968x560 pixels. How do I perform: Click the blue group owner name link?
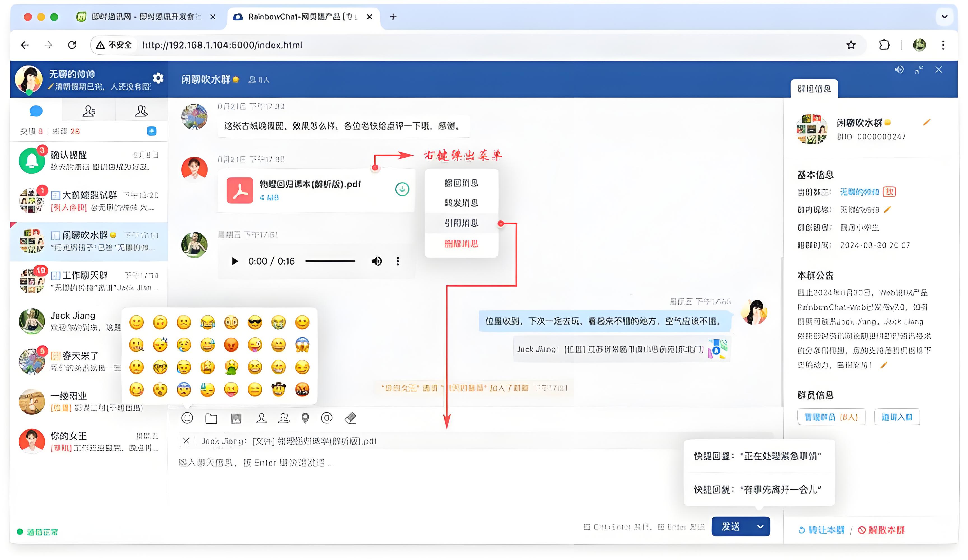[860, 192]
